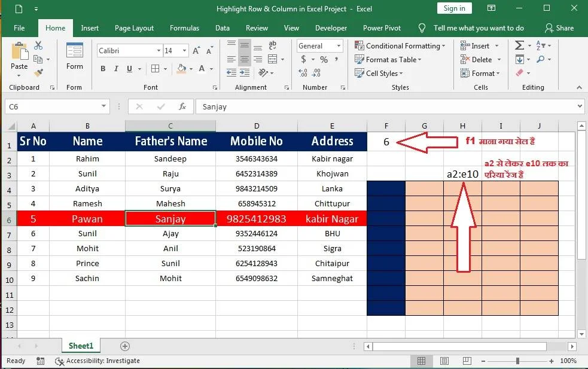Viewport: 588px width, 369px height.
Task: Apply Percent Style format
Action: [x=324, y=59]
